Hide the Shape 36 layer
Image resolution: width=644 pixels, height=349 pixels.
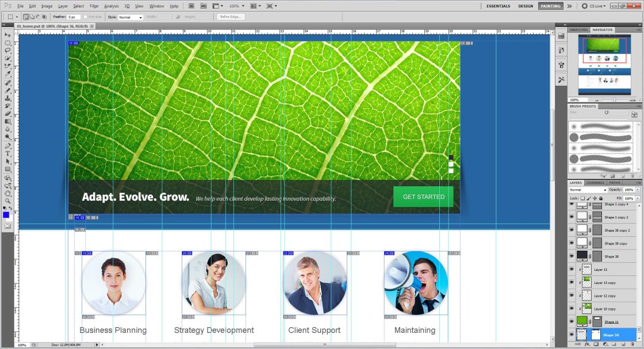click(572, 335)
